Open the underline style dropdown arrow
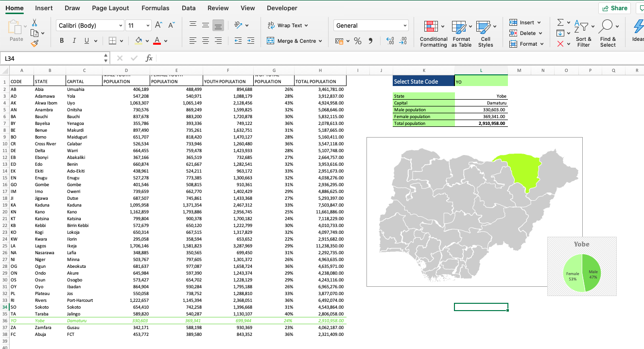Screen dimensions: 644x349 (95, 41)
